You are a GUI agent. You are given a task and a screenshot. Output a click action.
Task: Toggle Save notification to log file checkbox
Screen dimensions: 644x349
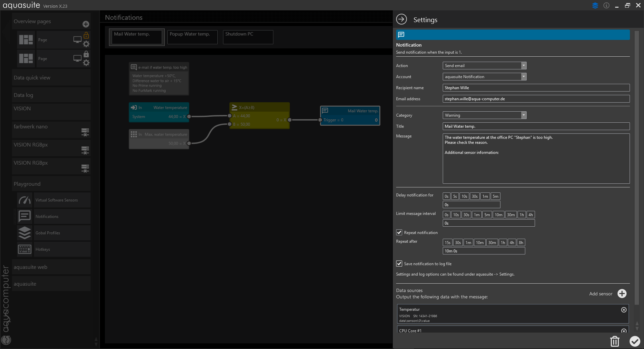click(x=399, y=264)
